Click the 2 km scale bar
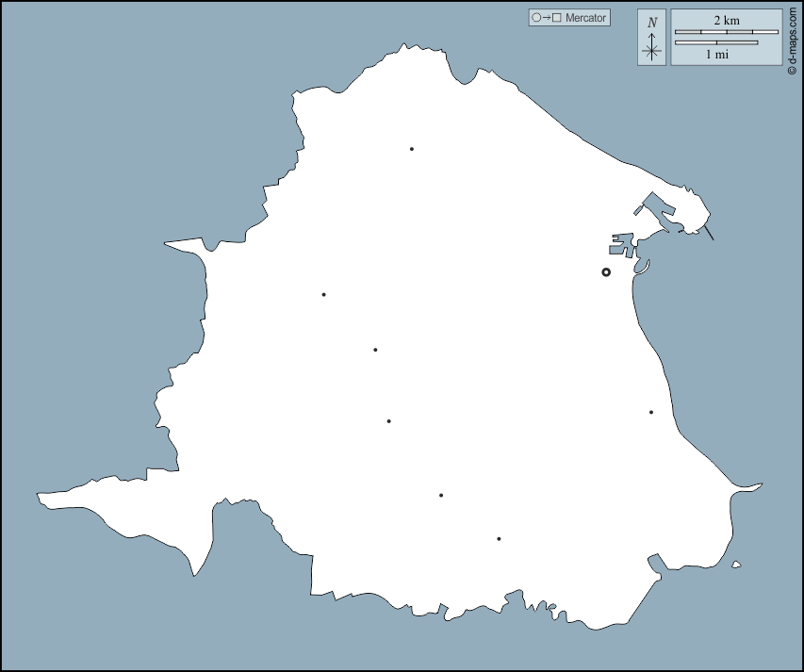Viewport: 804px width, 672px height. point(726,32)
